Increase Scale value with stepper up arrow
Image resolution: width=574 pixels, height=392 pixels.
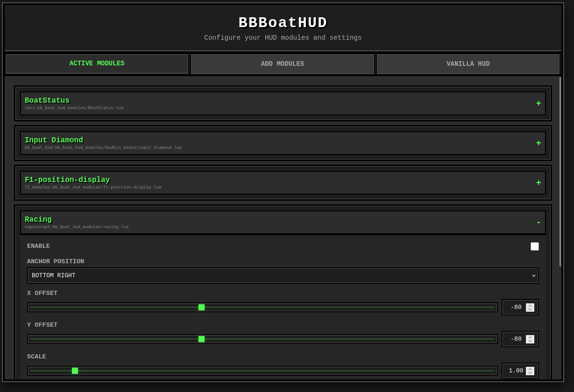click(530, 369)
